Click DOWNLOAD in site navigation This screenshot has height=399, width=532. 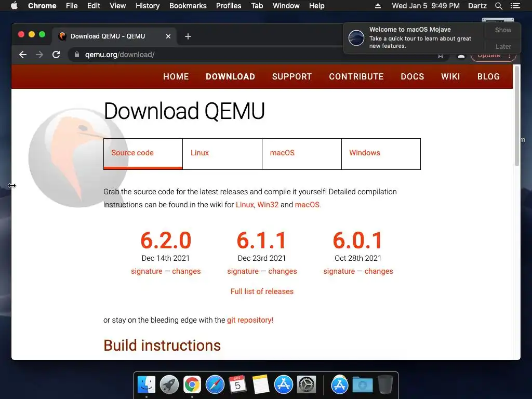(230, 77)
